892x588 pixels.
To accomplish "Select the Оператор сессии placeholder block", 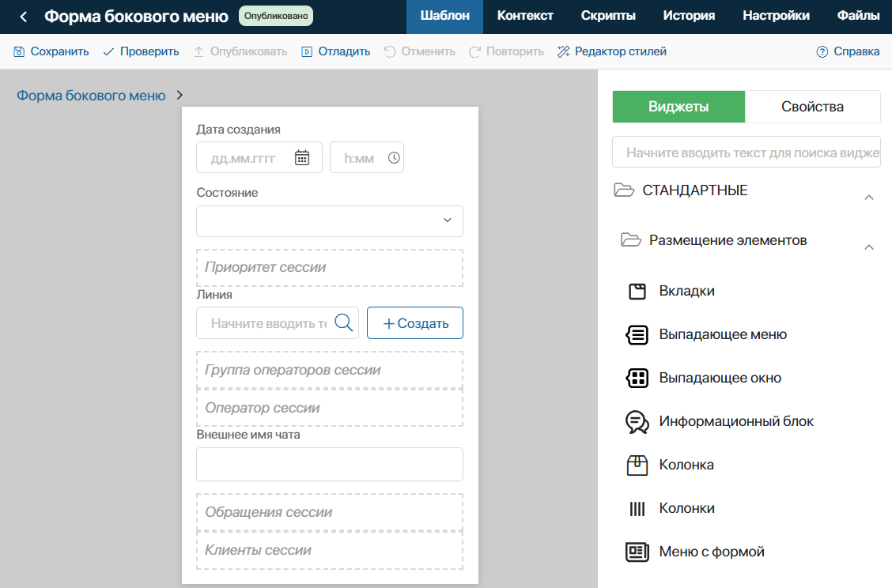I will coord(330,408).
